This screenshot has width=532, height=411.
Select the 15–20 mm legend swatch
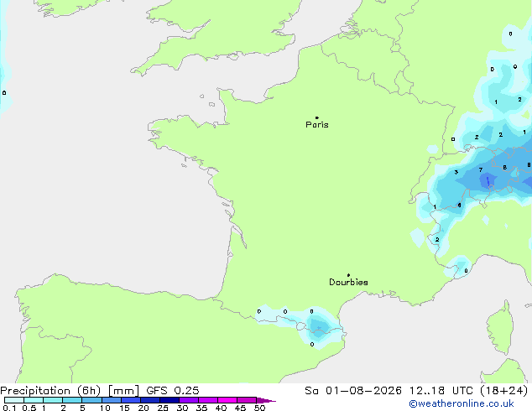[x=130, y=400]
